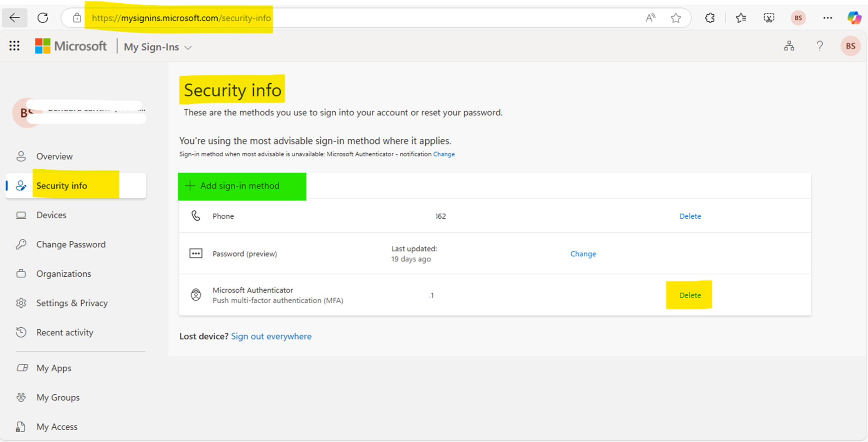The width and height of the screenshot is (868, 442).
Task: Open Recent activity section
Action: 65,332
